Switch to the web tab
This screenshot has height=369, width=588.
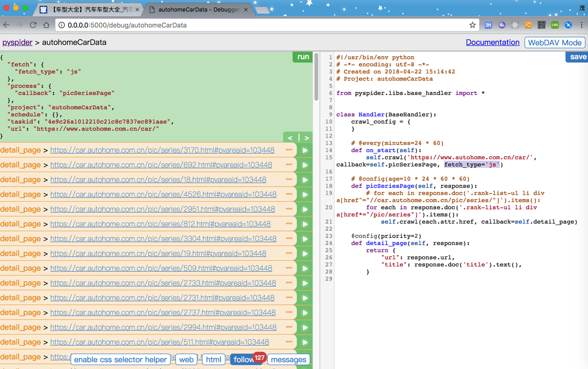pyautogui.click(x=186, y=359)
